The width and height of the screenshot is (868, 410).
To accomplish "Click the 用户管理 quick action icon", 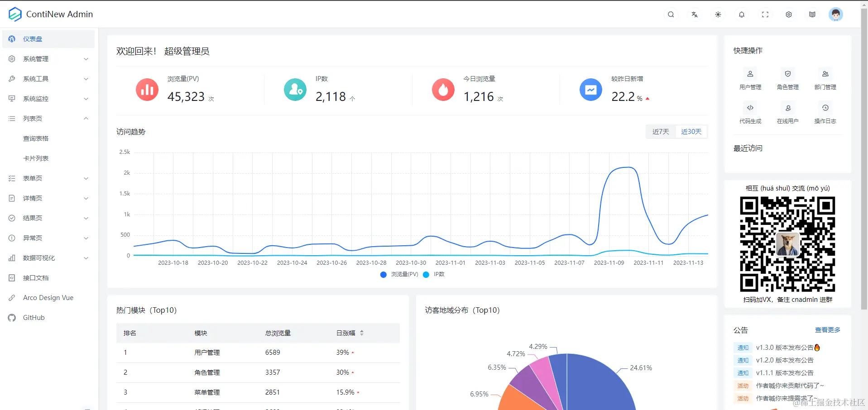I will [750, 74].
